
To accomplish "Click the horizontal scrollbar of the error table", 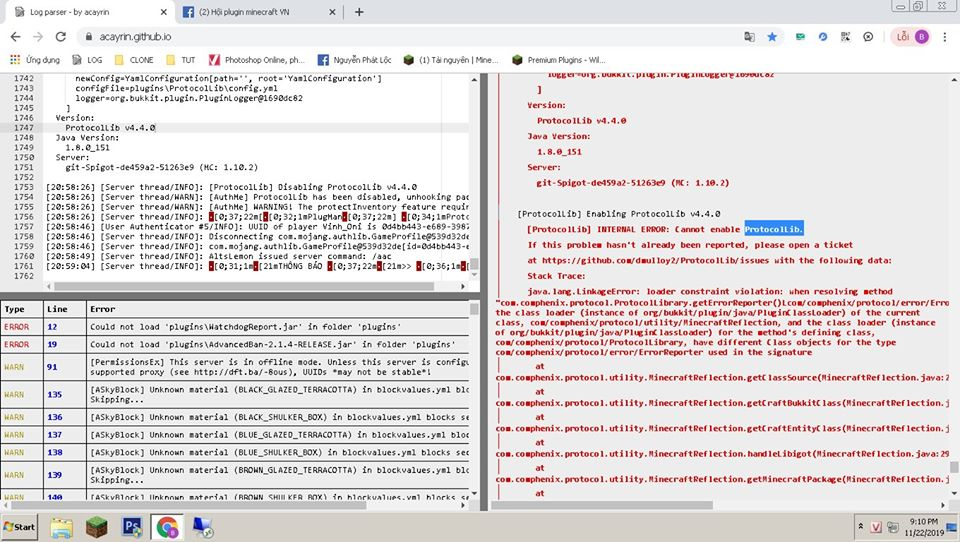I will (189, 505).
